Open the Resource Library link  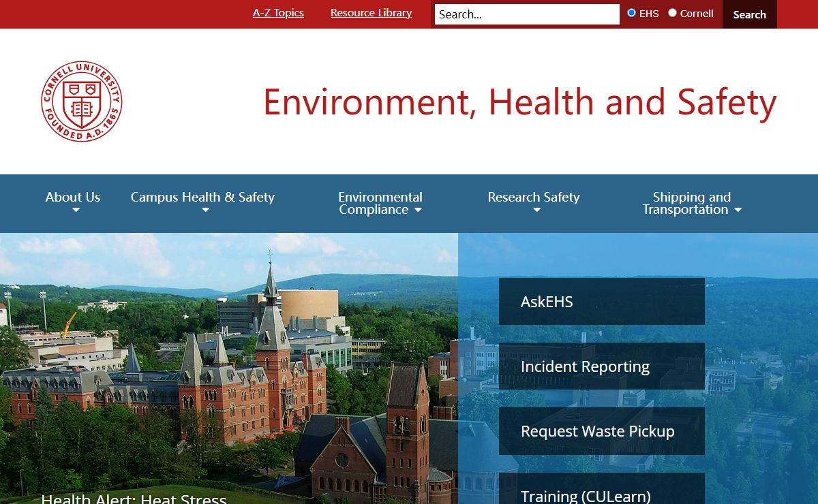coord(371,13)
